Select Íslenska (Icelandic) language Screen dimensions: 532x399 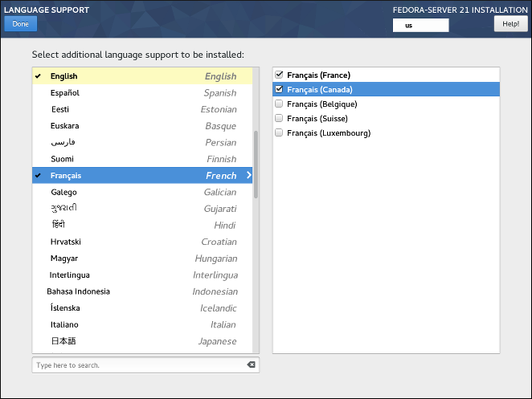click(x=142, y=308)
